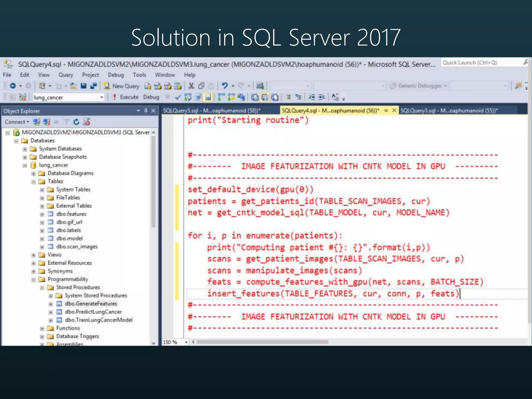Click the Object Explorer vertical scrollbar

[154, 182]
